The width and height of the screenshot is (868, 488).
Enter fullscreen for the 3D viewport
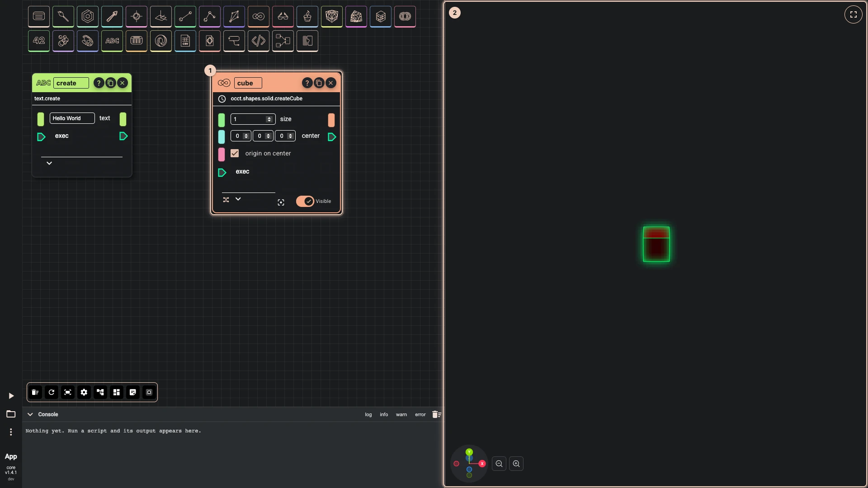854,14
